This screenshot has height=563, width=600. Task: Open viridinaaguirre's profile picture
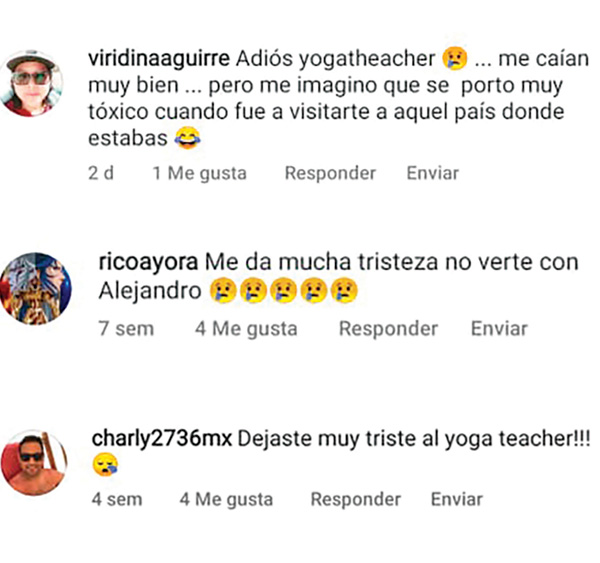point(31,83)
